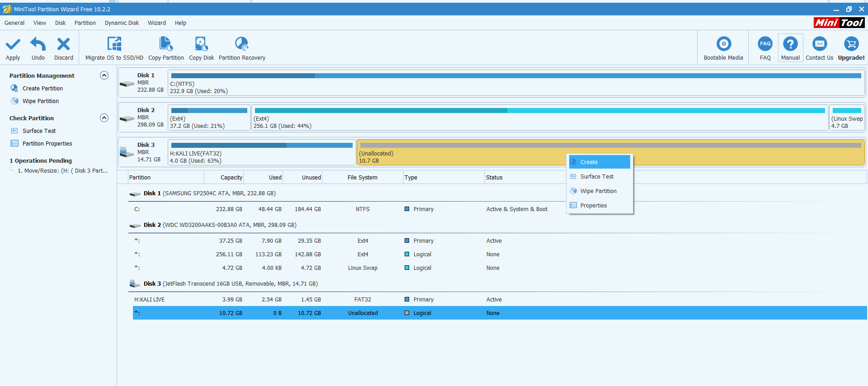The width and height of the screenshot is (868, 386).
Task: Launch the Copy Disk tool
Action: click(x=201, y=44)
